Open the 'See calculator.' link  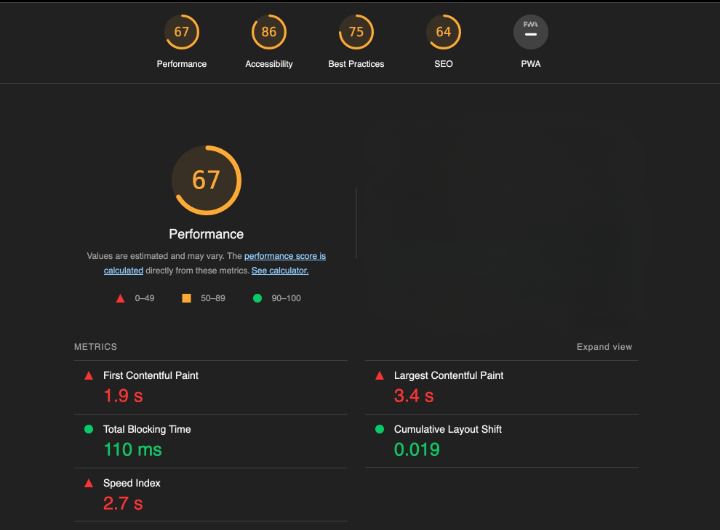[x=280, y=271]
